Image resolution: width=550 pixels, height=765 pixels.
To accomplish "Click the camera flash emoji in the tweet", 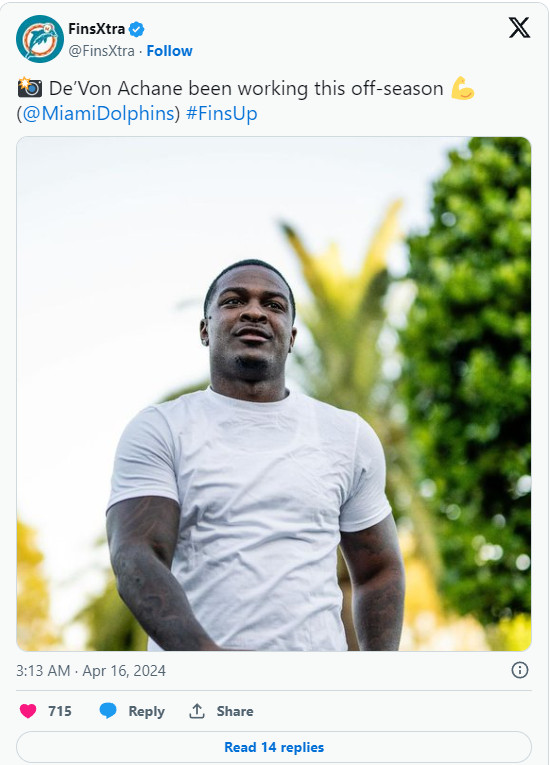I will (x=29, y=87).
